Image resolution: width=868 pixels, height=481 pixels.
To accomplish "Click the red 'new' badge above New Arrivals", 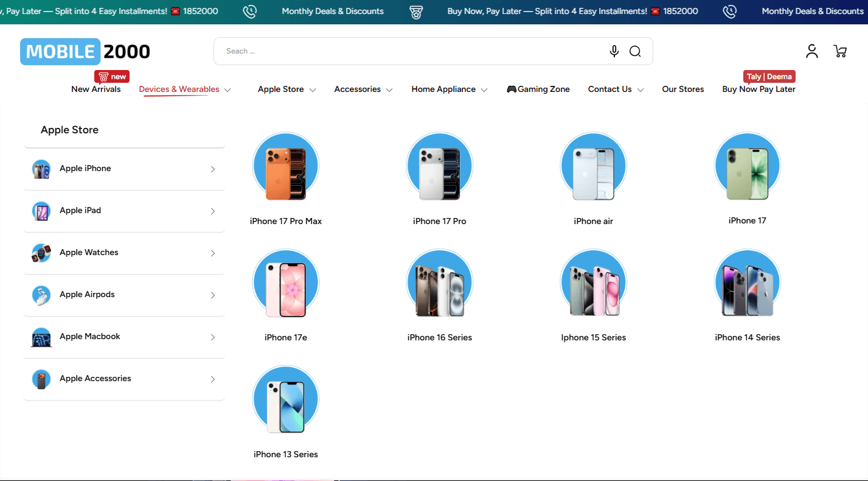I will [x=112, y=77].
